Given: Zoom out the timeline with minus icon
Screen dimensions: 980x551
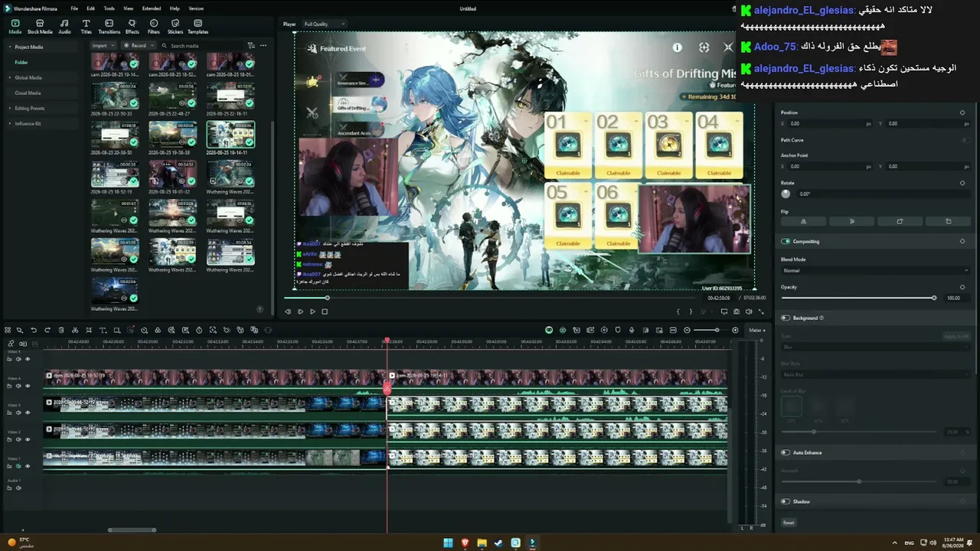Looking at the screenshot, I should 687,330.
